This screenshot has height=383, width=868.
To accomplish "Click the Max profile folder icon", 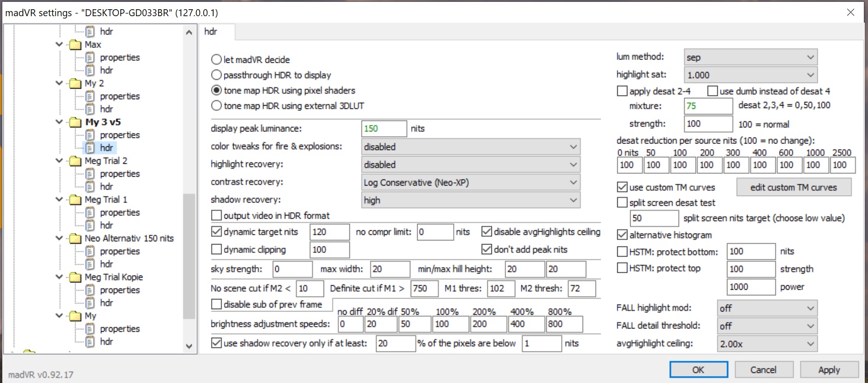I will [x=75, y=45].
